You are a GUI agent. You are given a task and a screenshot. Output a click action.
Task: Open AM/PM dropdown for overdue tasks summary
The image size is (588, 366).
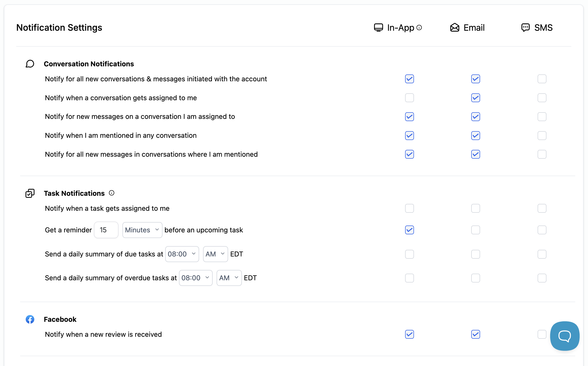pyautogui.click(x=229, y=278)
